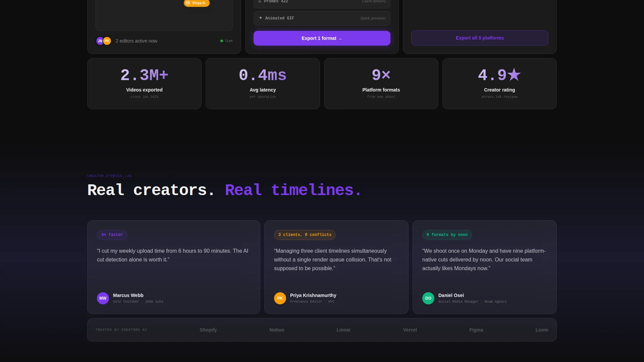Click the Shopify logo text
The image size is (644, 362).
click(208, 330)
